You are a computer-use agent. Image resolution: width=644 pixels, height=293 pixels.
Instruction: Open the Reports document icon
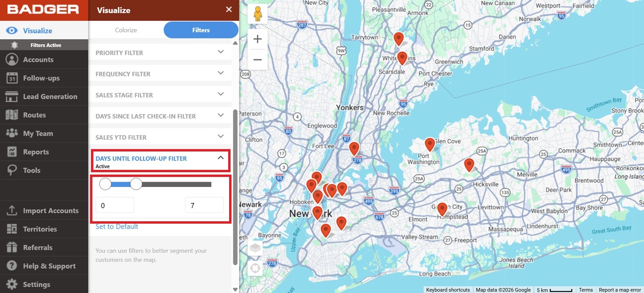[x=12, y=152]
